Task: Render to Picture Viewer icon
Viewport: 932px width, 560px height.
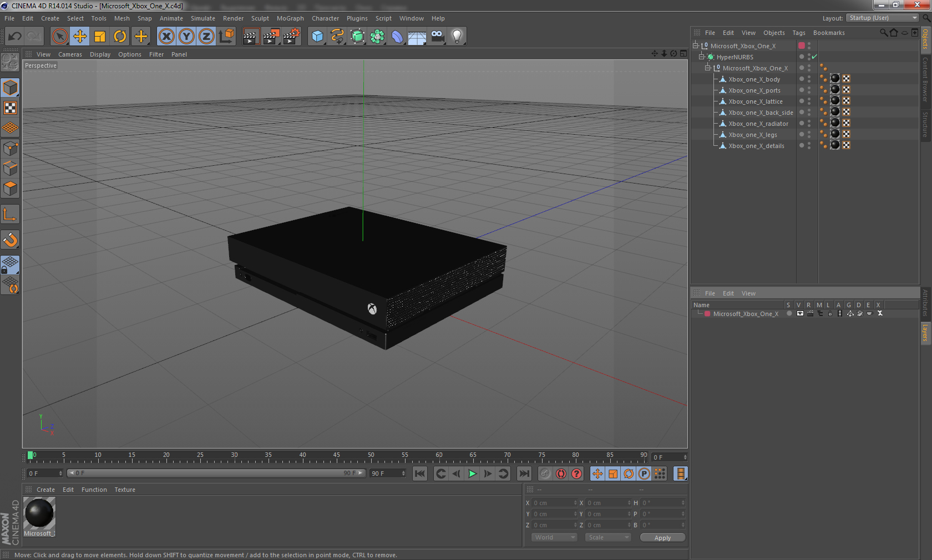Action: point(271,37)
